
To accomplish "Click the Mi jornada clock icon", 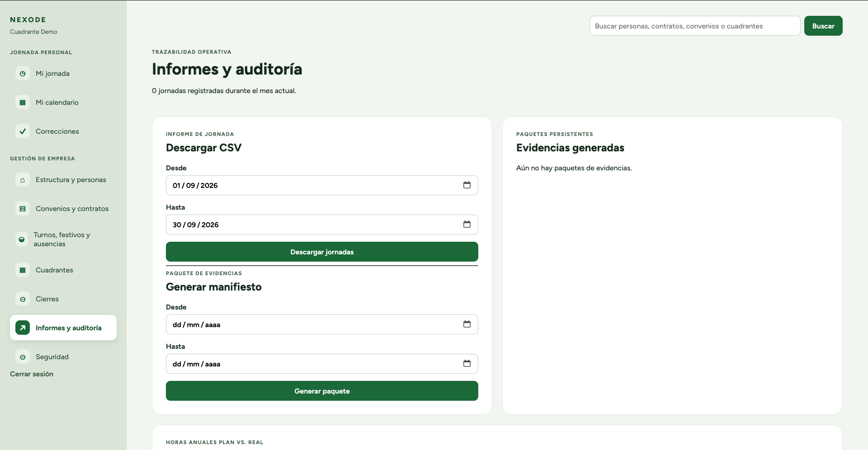I will pyautogui.click(x=23, y=73).
